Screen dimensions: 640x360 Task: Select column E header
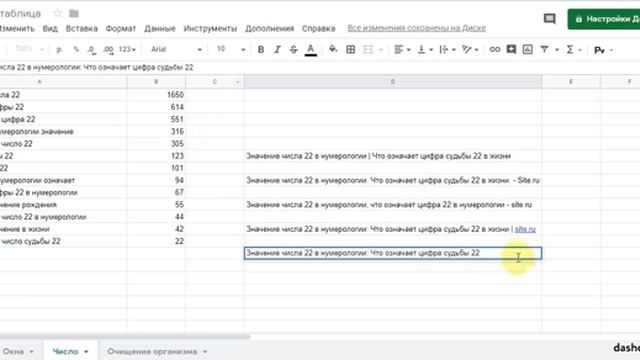click(x=571, y=82)
